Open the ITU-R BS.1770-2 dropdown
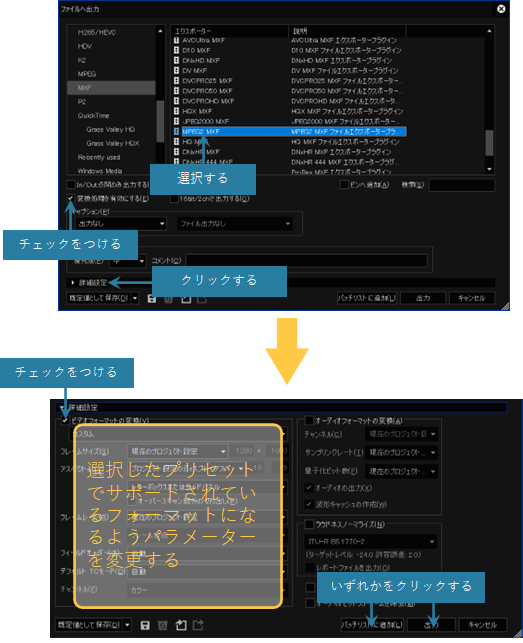 371,542
